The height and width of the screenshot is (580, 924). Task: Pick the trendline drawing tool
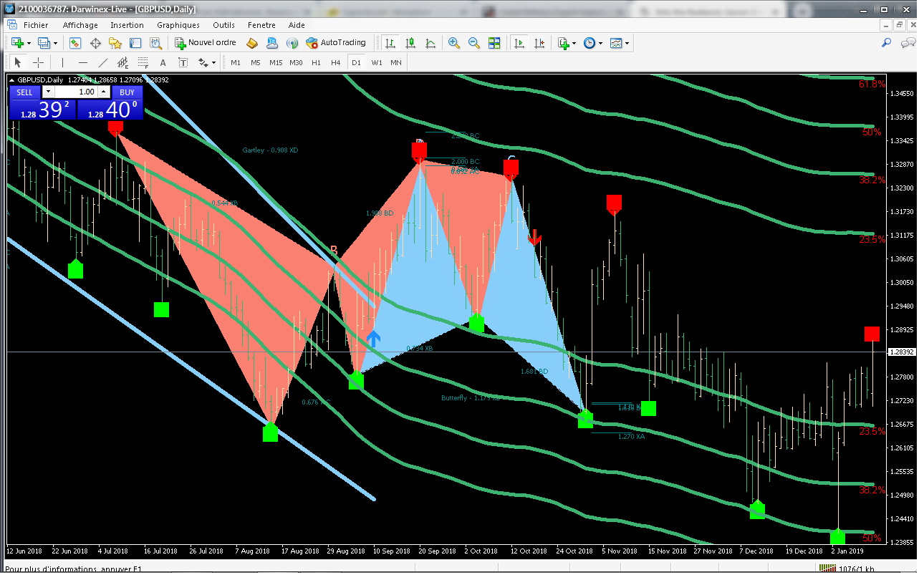tap(102, 62)
